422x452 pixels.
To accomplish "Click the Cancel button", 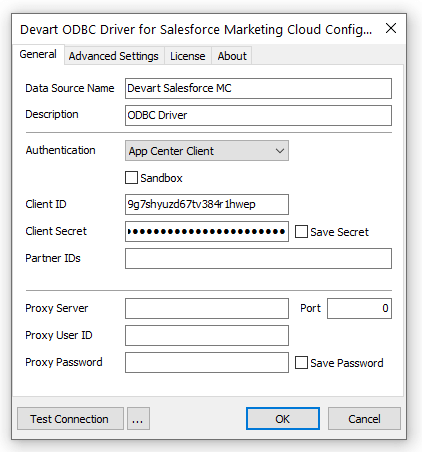I will [364, 419].
